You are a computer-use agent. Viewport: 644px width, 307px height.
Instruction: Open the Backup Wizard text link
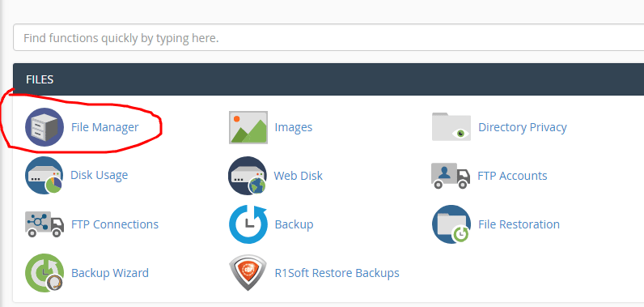110,273
